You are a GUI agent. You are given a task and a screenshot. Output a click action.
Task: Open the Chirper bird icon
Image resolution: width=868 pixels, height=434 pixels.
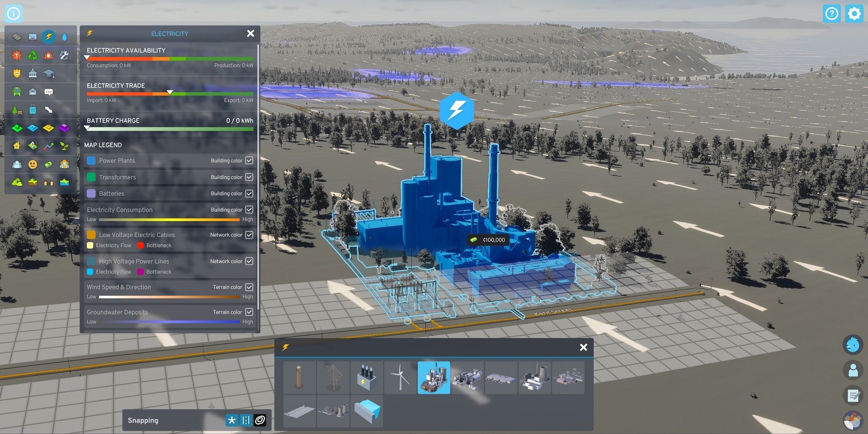point(853,345)
